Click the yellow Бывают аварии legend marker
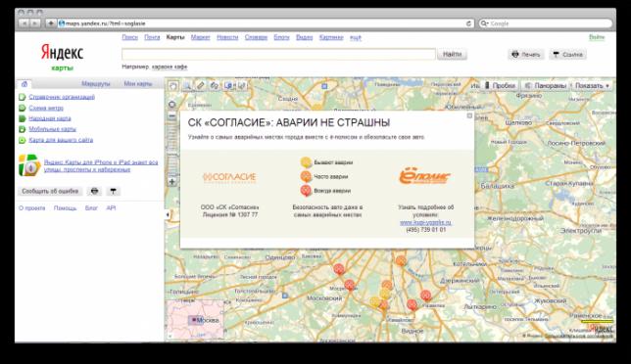Screen dimensions: 631x364 coord(306,162)
